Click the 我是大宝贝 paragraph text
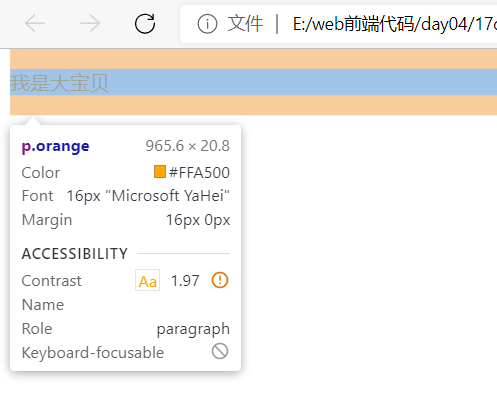 click(59, 83)
